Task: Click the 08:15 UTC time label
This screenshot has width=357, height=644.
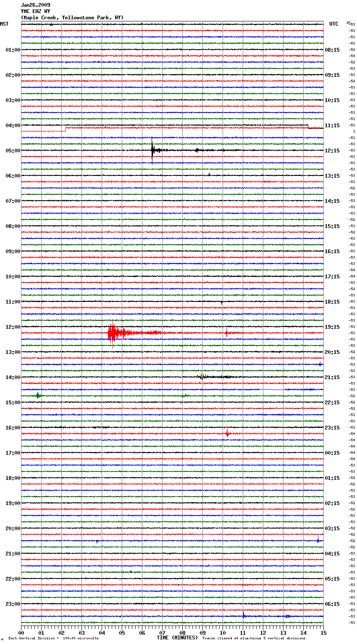Action: [332, 50]
